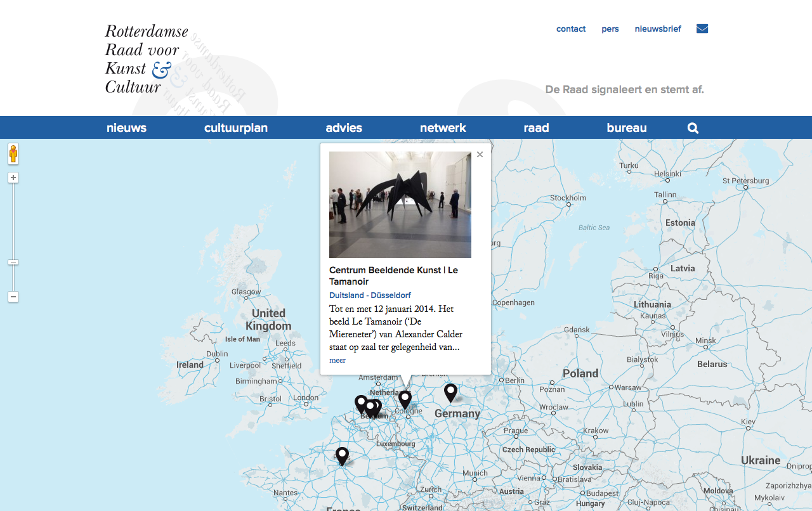This screenshot has width=812, height=511.
Task: Click the map marker near Cologne
Action: 405,399
